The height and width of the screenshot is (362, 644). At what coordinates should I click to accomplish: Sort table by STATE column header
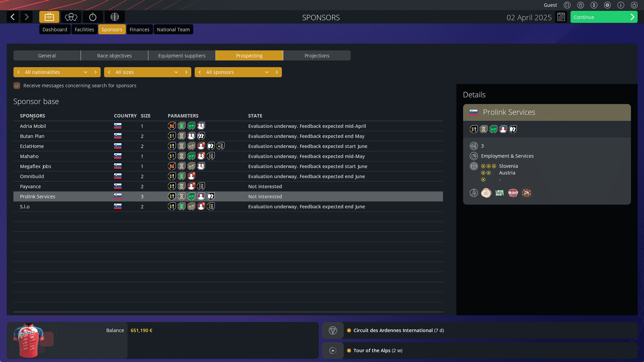click(255, 116)
